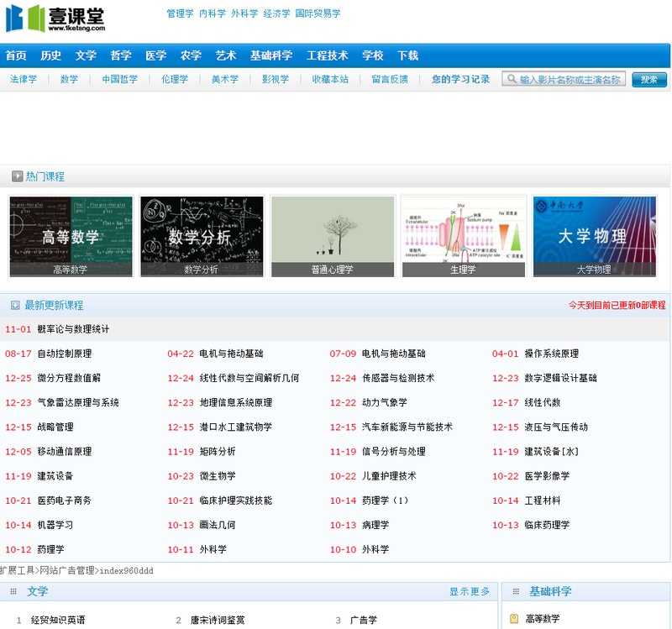Visit the 中国哲学 subcategory link
Image resolution: width=672 pixels, height=629 pixels.
click(119, 79)
